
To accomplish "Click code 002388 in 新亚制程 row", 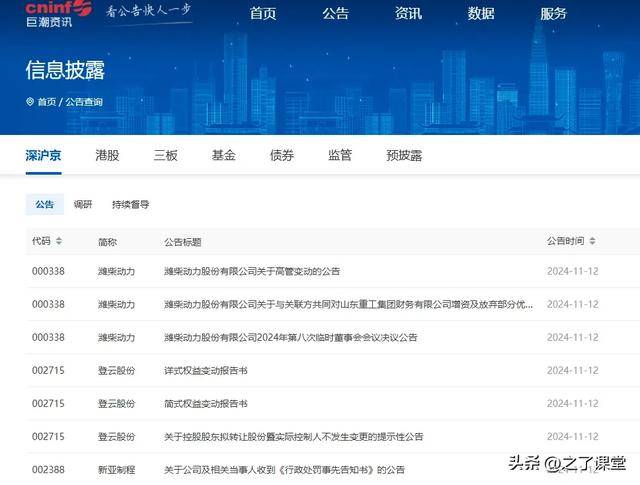I will click(x=48, y=469).
